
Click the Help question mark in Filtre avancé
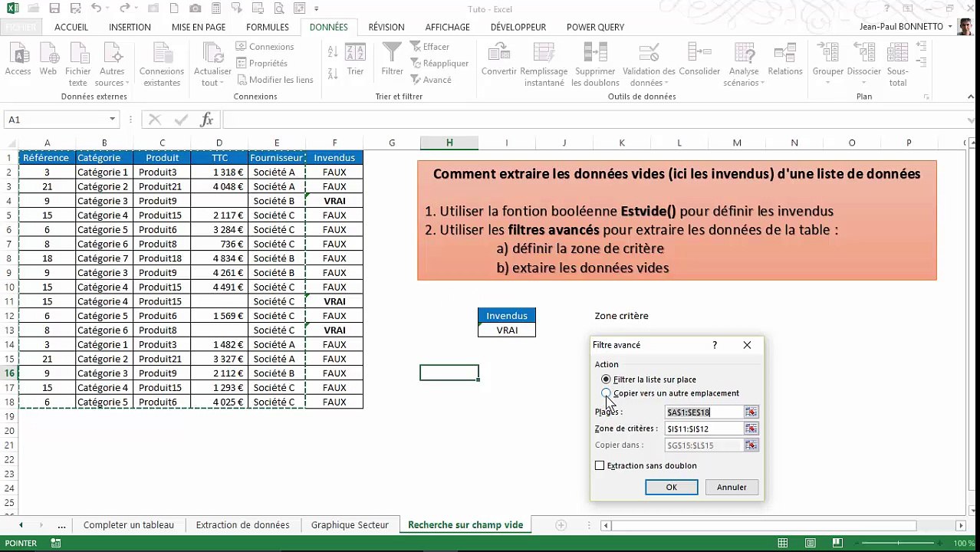[715, 345]
